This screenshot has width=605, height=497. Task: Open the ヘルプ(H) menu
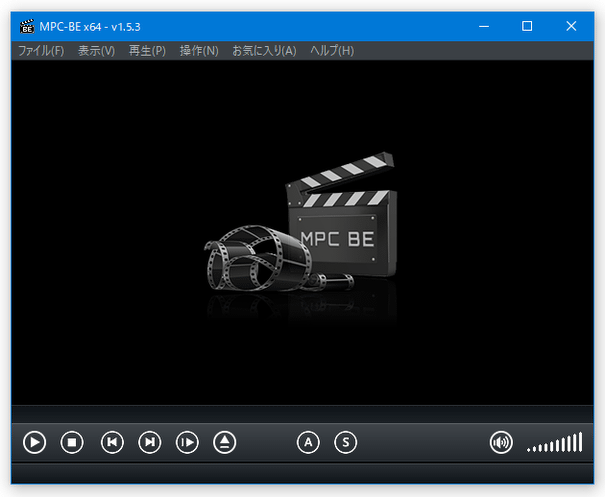point(332,50)
